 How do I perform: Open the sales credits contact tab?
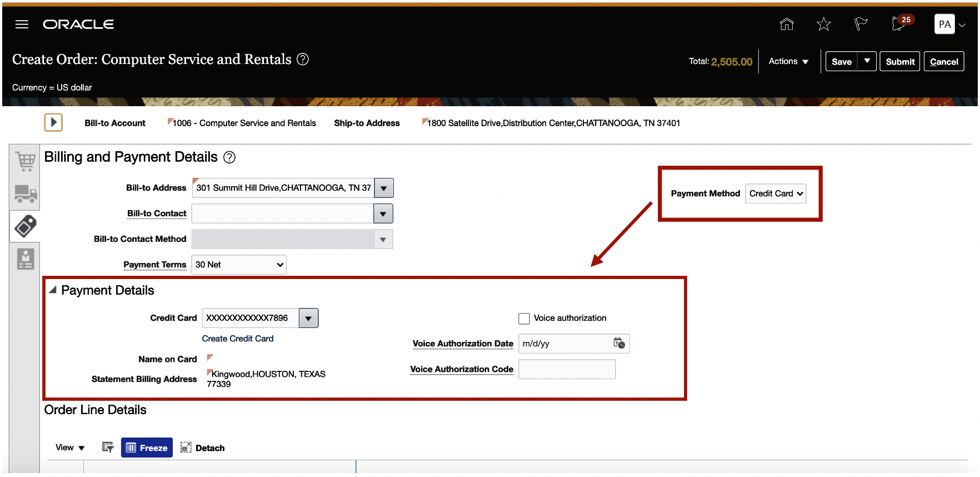[x=26, y=259]
